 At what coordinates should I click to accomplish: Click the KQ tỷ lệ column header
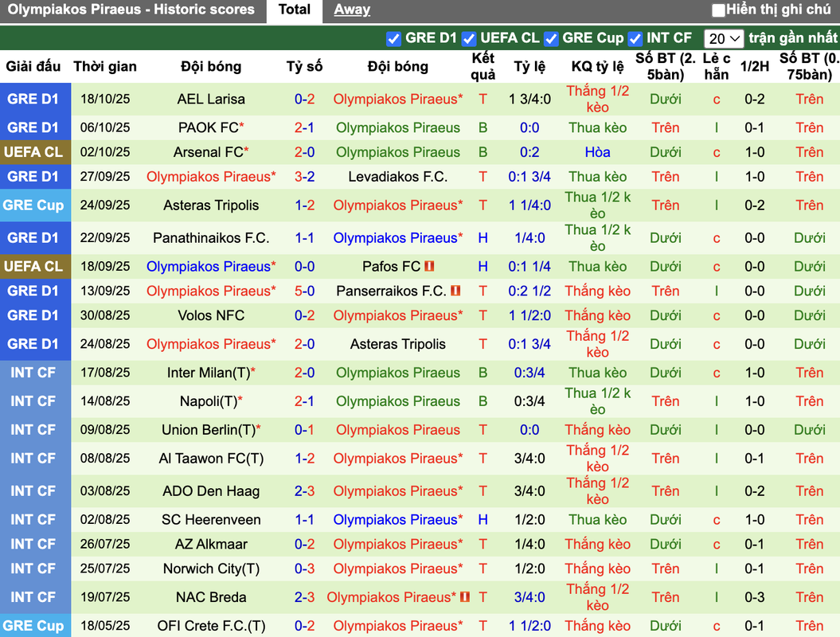(x=597, y=66)
